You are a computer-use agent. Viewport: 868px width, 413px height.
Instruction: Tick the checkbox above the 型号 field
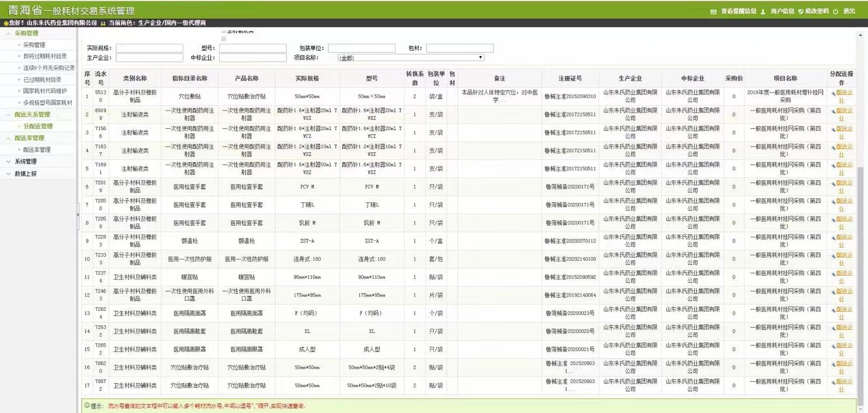coord(223,39)
